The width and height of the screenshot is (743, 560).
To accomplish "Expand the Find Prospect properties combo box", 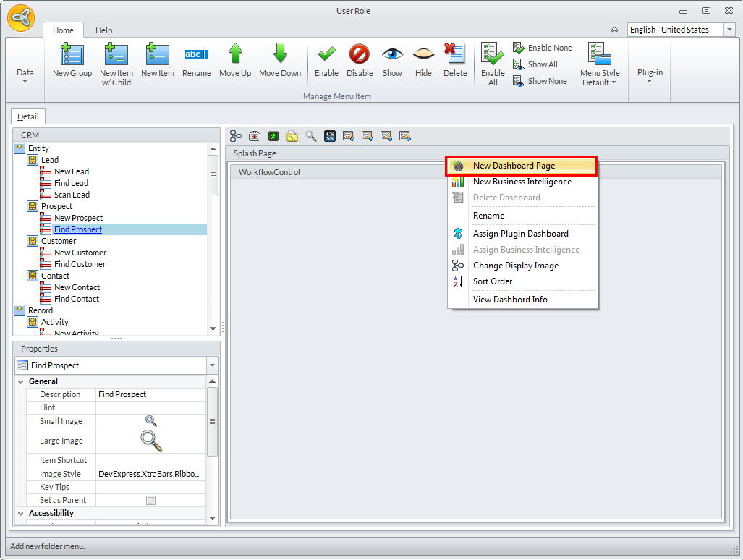I will pyautogui.click(x=212, y=365).
